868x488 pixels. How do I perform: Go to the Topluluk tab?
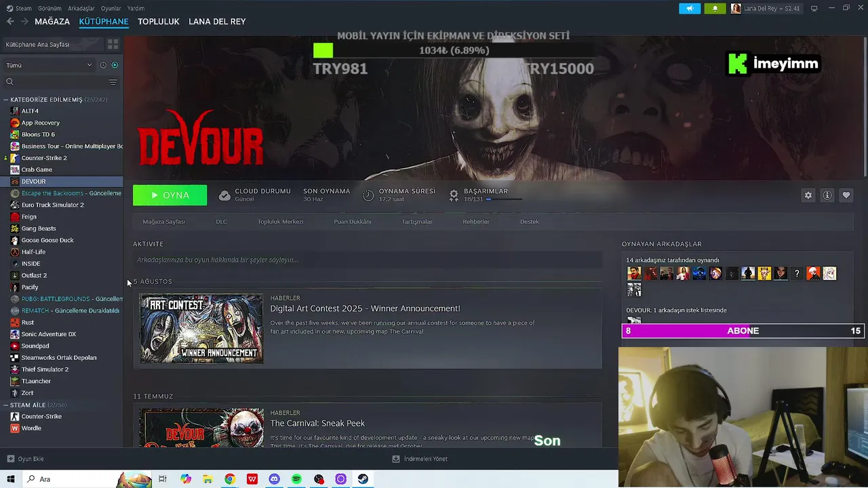coord(159,22)
